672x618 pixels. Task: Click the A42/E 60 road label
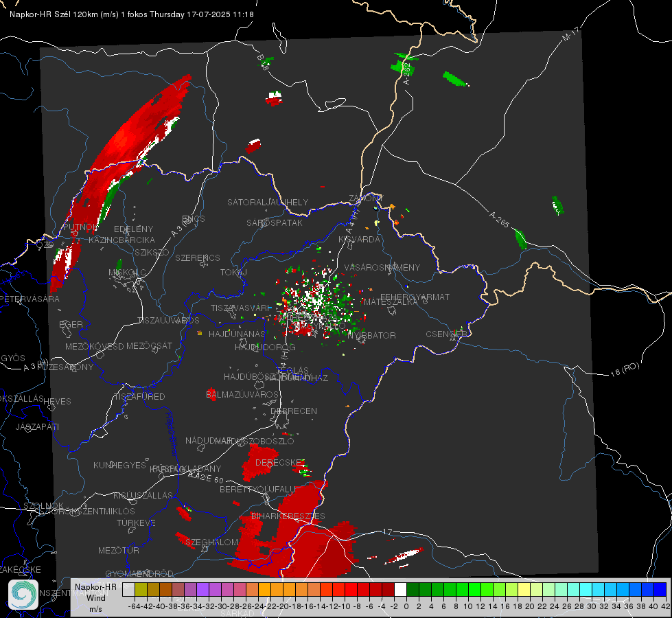pyautogui.click(x=206, y=477)
